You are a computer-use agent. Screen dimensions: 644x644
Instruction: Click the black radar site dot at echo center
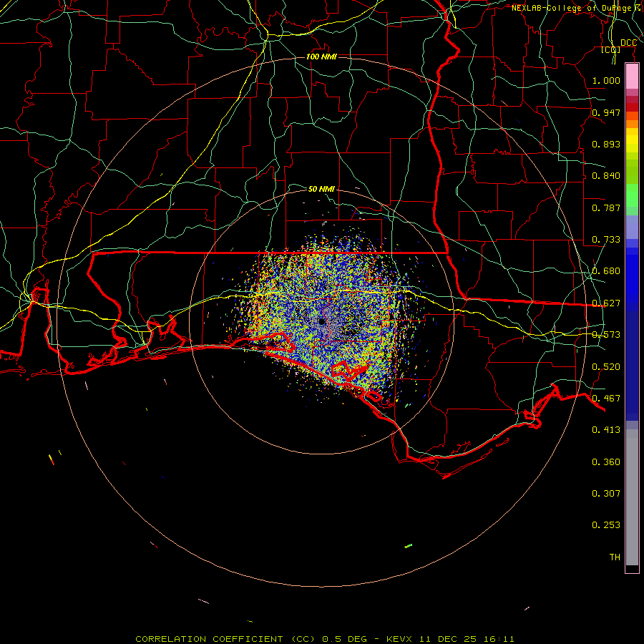321,321
